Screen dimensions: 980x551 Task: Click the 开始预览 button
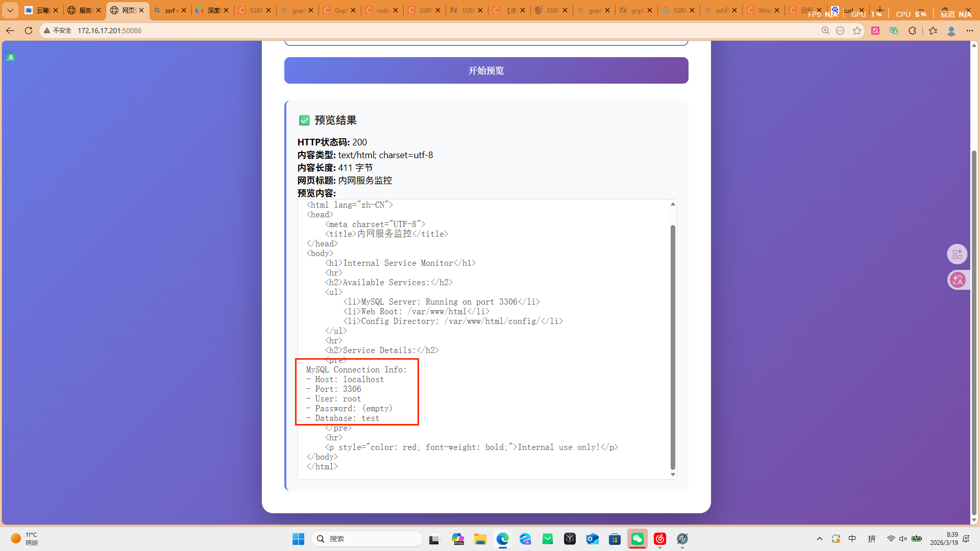(x=486, y=70)
